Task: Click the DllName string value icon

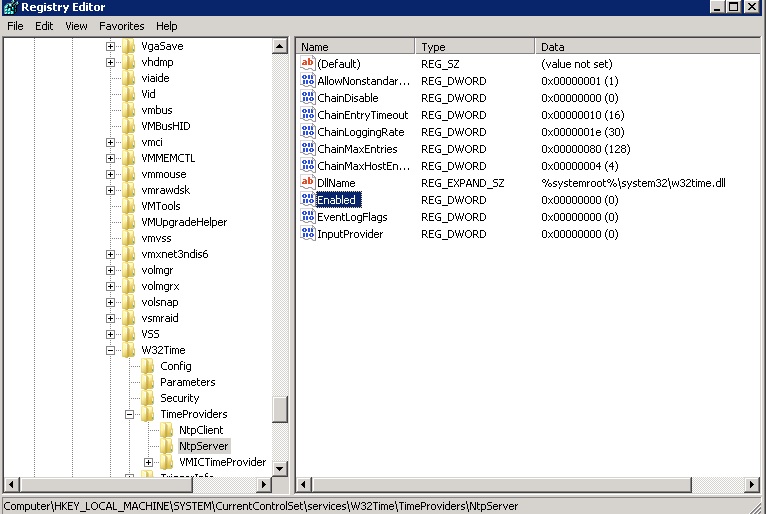Action: click(308, 183)
